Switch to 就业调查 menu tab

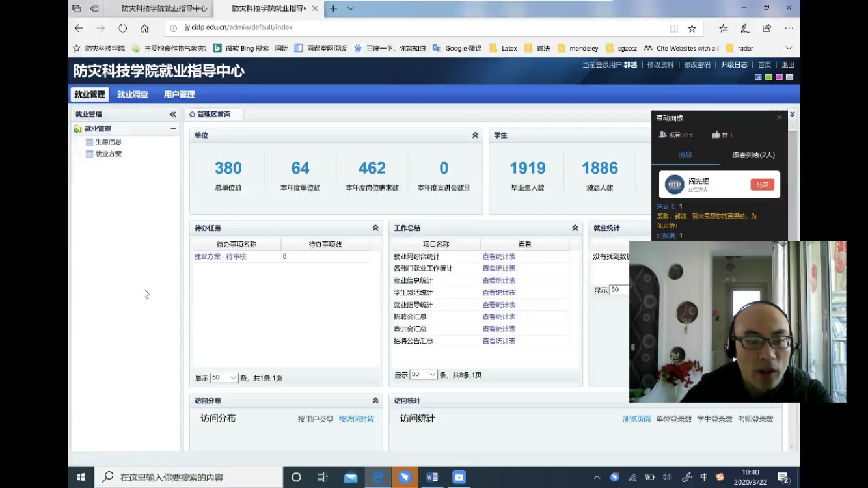(x=132, y=94)
